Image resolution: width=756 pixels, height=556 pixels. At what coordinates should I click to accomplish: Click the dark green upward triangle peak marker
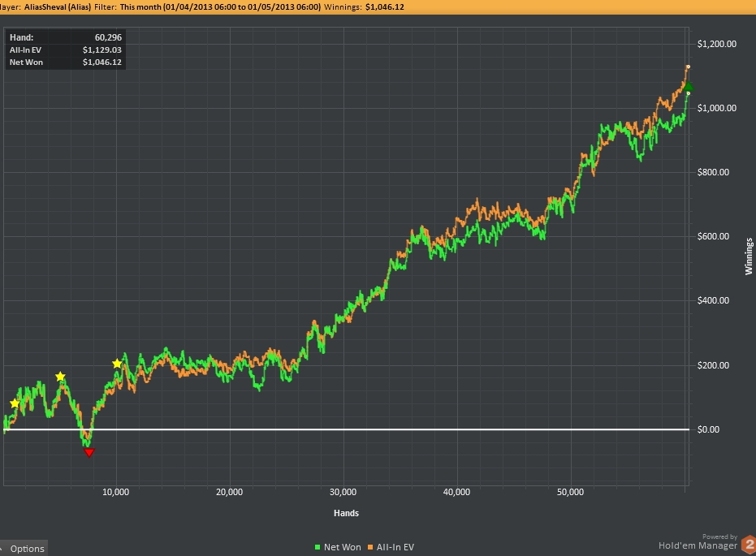coord(689,86)
